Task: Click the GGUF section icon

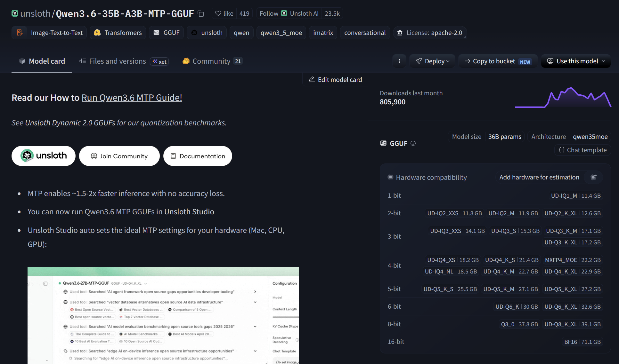Action: pyautogui.click(x=383, y=143)
